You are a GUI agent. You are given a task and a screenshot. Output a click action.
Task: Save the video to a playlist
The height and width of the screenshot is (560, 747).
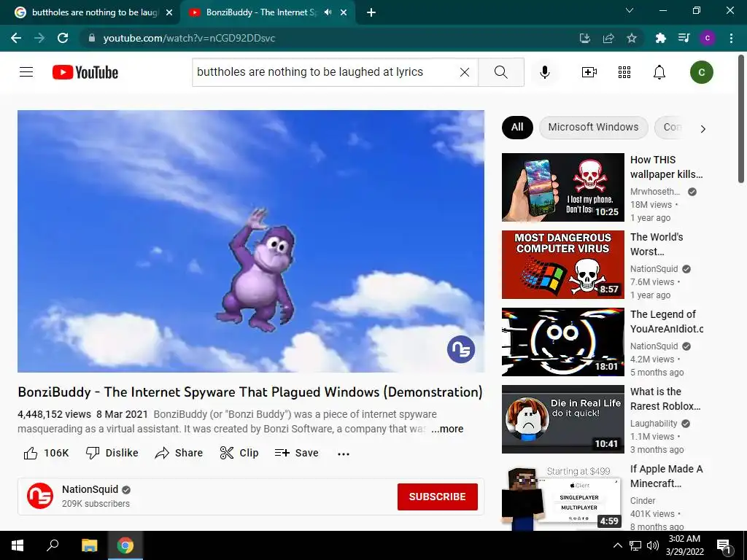pyautogui.click(x=296, y=453)
